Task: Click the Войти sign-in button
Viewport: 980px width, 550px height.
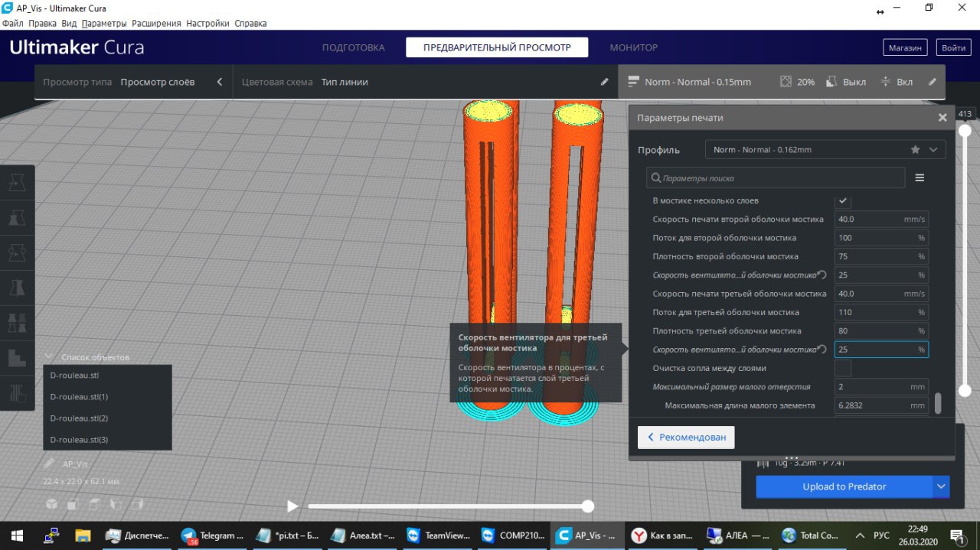Action: click(x=953, y=47)
